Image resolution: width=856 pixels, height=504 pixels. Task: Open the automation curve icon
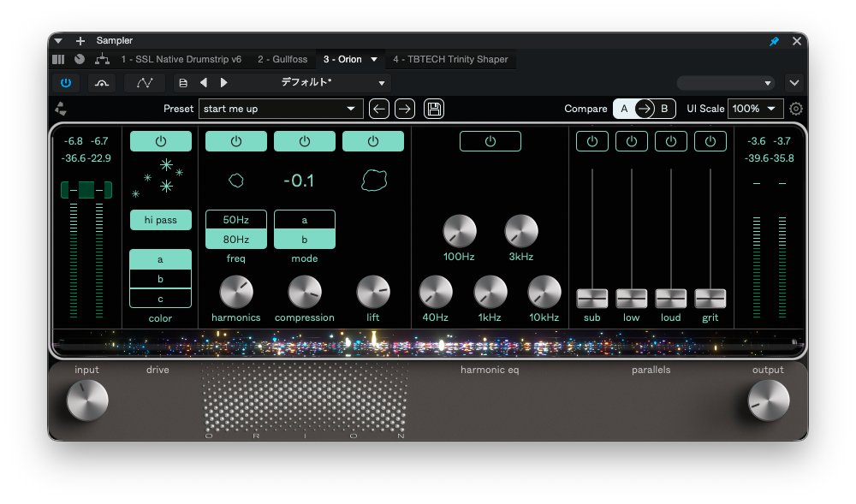click(145, 83)
